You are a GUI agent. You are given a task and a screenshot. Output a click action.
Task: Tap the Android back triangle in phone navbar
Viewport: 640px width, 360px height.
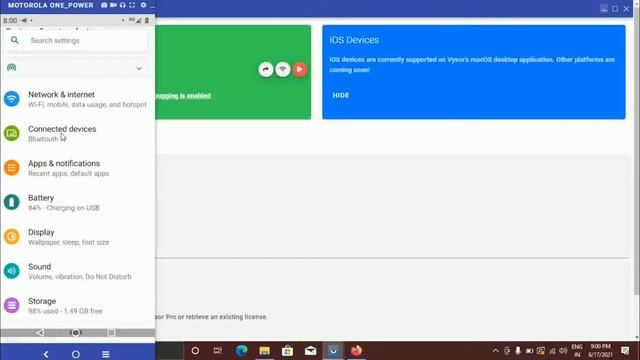pos(40,333)
